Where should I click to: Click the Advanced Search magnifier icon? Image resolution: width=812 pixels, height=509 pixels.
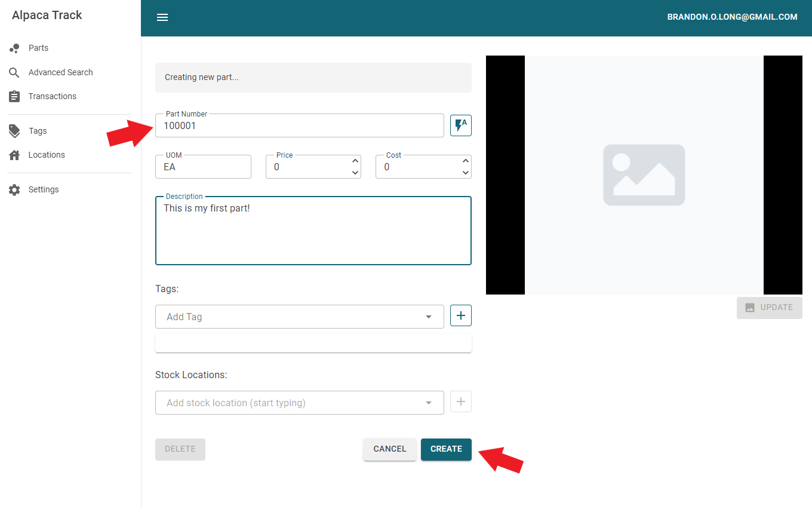pyautogui.click(x=15, y=72)
